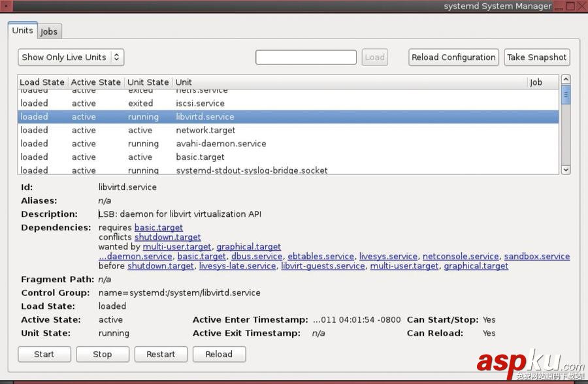Open basic.target link after requires
Image resolution: width=588 pixels, height=384 pixels.
pyautogui.click(x=159, y=228)
